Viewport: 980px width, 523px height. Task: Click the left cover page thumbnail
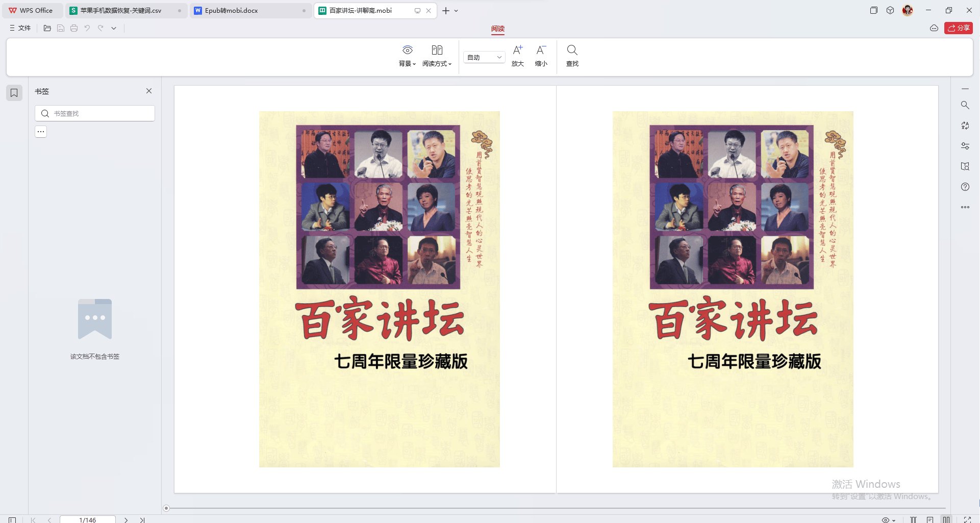click(x=380, y=289)
